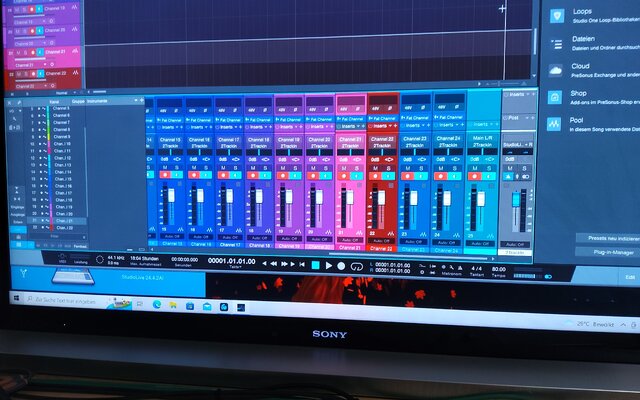
Task: Open Auto: Off dropdown on Channel 19
Action: click(x=289, y=238)
